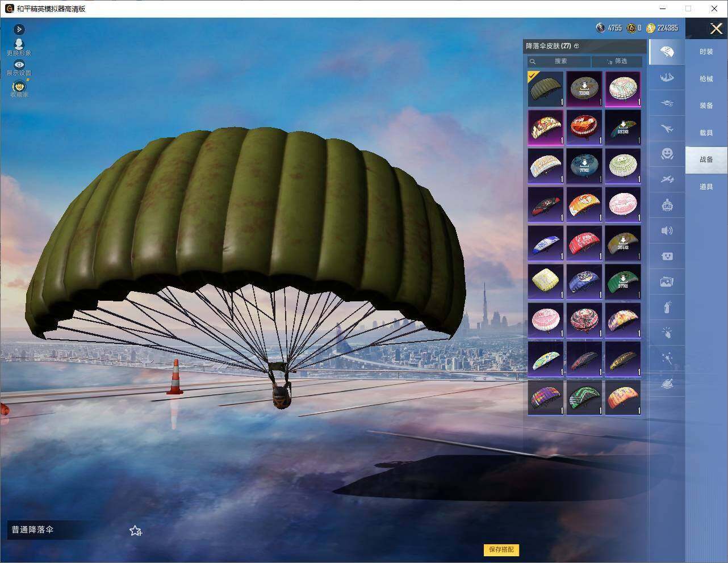The width and height of the screenshot is (728, 563).
Task: Select the spray can category icon
Action: (x=667, y=307)
